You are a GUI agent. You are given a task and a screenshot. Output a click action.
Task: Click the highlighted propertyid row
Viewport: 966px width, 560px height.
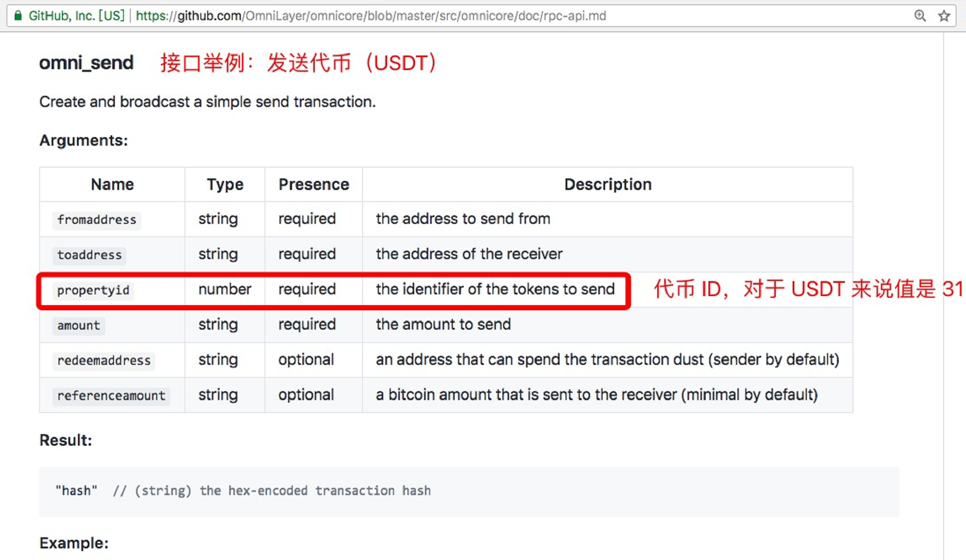333,289
